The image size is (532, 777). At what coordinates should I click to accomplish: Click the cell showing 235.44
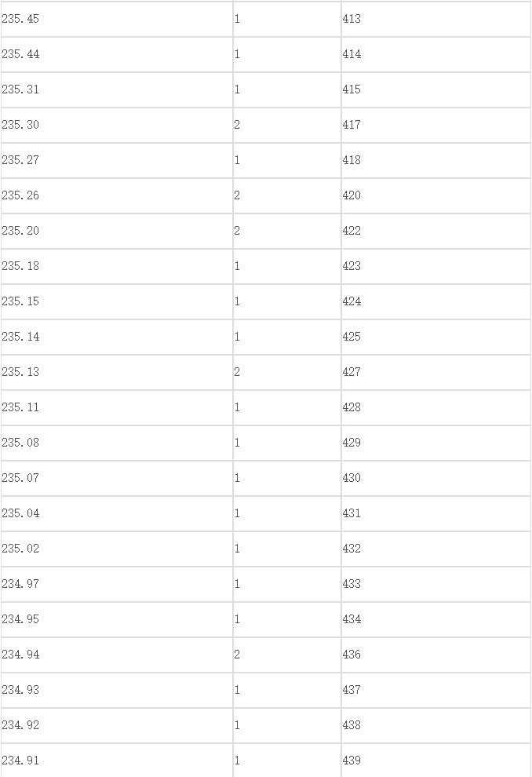pyautogui.click(x=117, y=54)
